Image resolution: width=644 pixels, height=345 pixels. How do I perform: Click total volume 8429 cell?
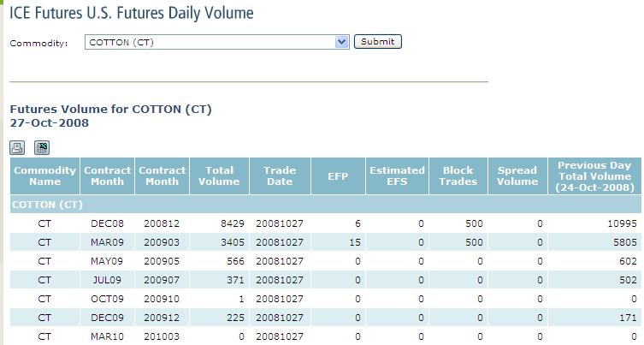[x=219, y=223]
